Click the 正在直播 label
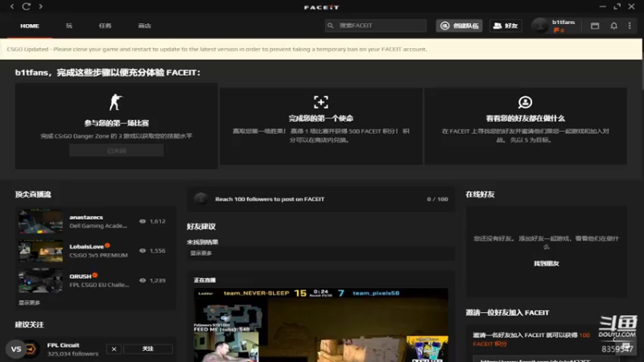644x362 pixels. coord(204,280)
